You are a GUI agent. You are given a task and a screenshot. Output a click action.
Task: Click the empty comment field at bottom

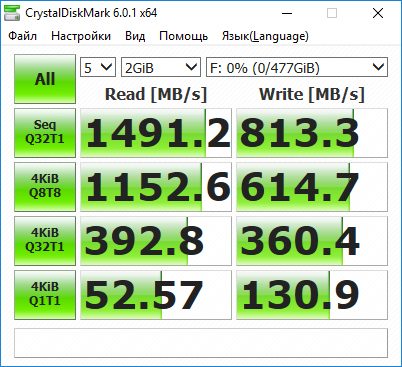(x=201, y=343)
